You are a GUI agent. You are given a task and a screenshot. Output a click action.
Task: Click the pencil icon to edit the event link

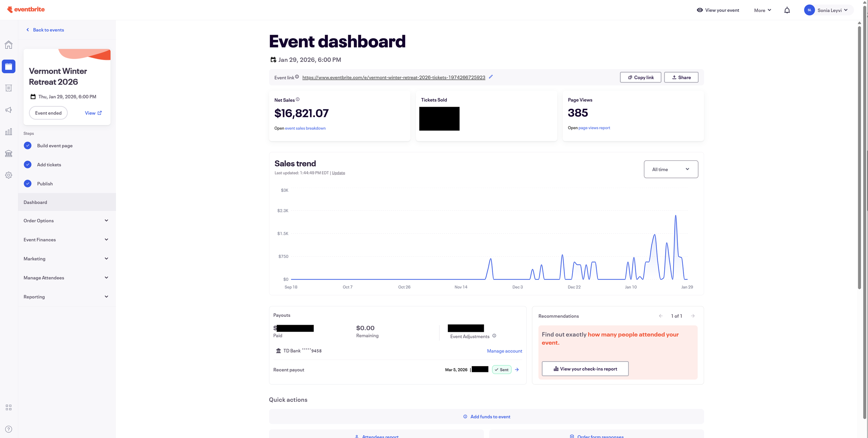pos(491,77)
